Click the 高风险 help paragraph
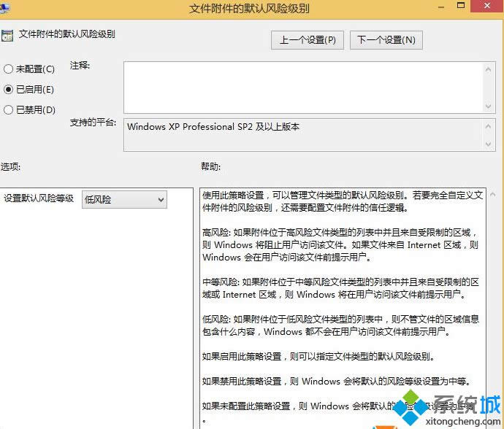Screen dimensions: 504x429 pos(340,244)
